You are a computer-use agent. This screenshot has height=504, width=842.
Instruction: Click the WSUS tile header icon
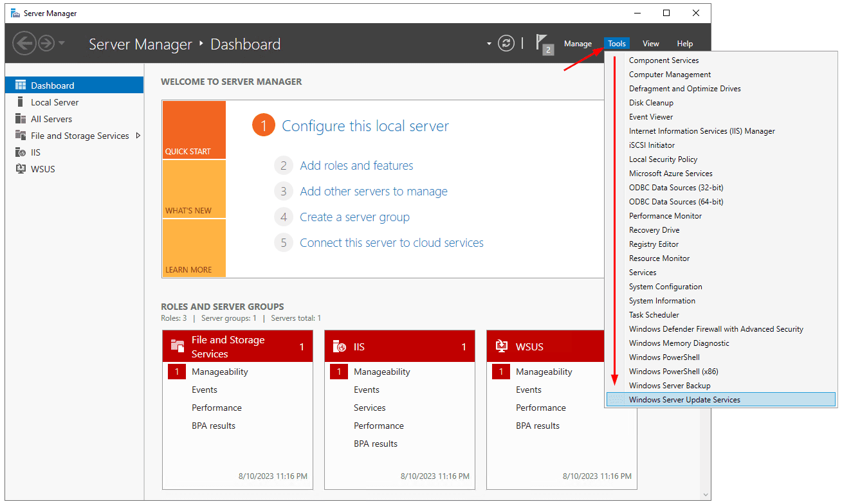click(x=502, y=346)
